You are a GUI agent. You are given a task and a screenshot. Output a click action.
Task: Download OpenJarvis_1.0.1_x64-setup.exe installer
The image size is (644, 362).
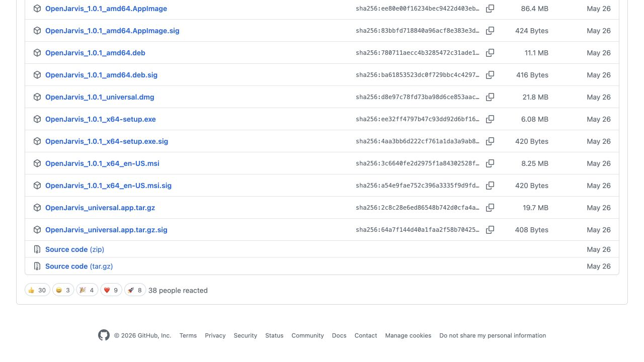tap(101, 119)
